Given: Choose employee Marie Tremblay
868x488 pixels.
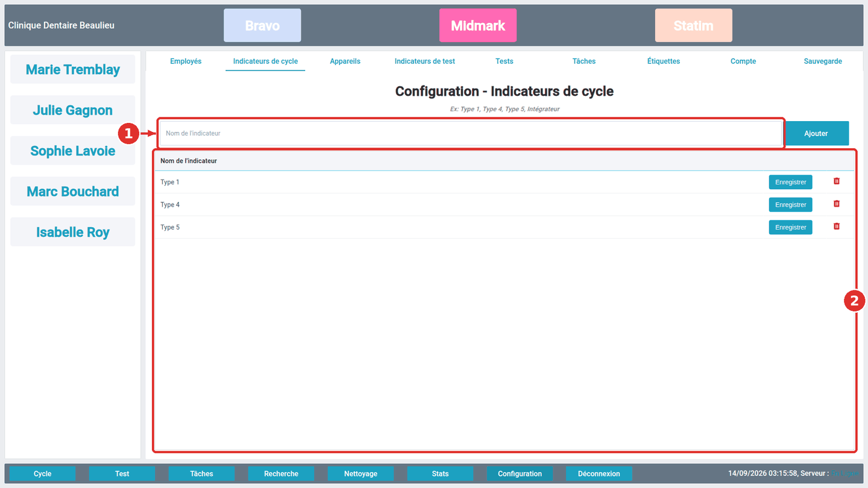Looking at the screenshot, I should [x=73, y=69].
